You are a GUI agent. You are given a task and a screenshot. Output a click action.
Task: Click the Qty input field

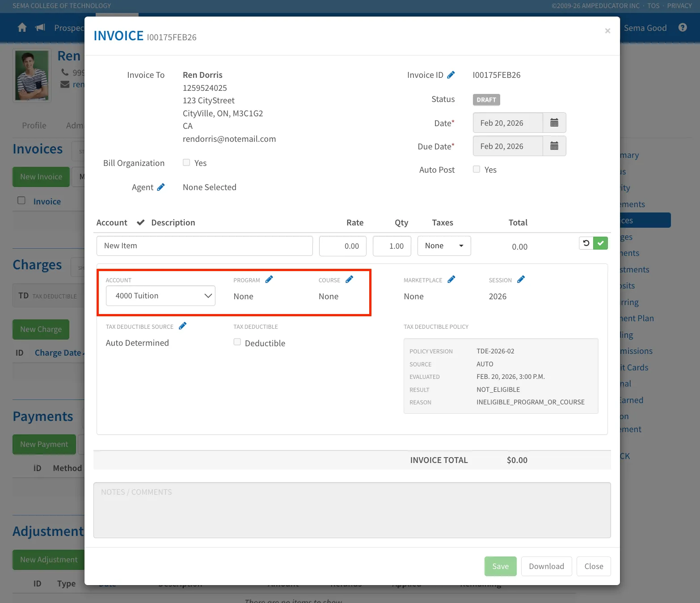pos(392,246)
